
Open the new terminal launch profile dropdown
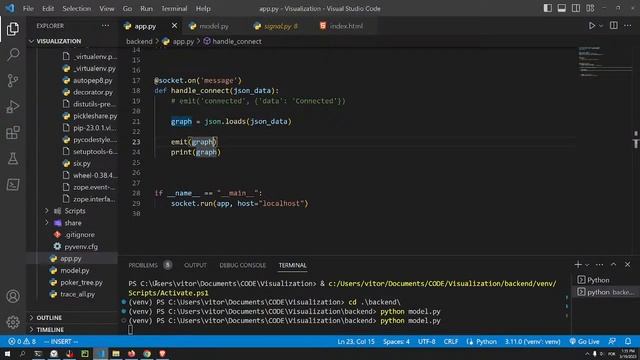pyautogui.click(x=587, y=265)
